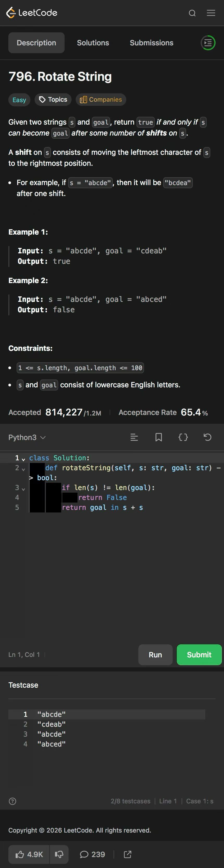Open the search icon in header
The image size is (224, 868).
192,13
